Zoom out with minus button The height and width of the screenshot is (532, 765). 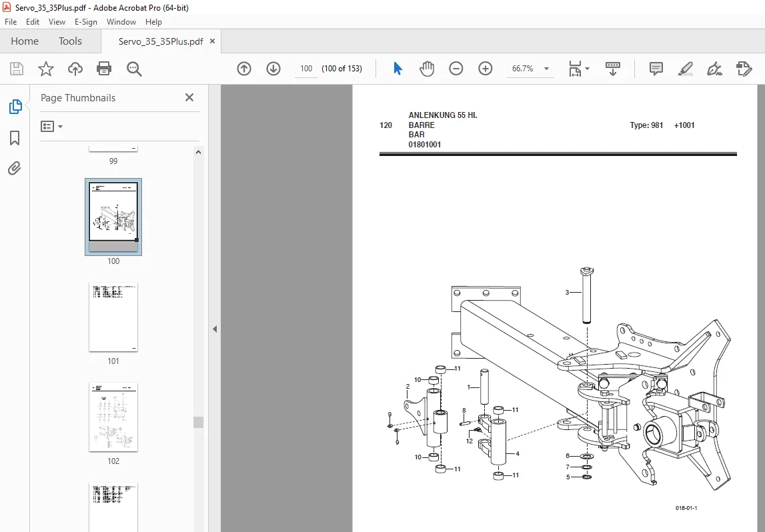pos(456,69)
